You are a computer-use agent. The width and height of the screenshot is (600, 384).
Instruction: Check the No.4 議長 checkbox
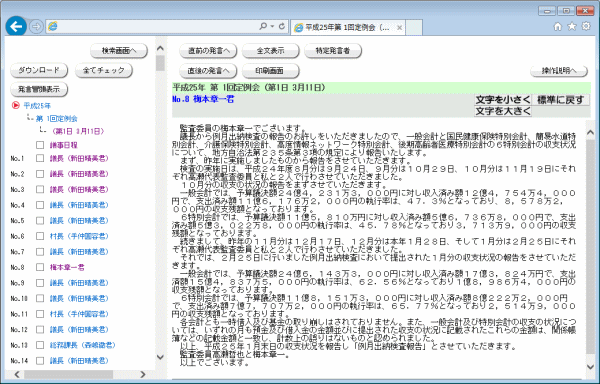coord(40,205)
